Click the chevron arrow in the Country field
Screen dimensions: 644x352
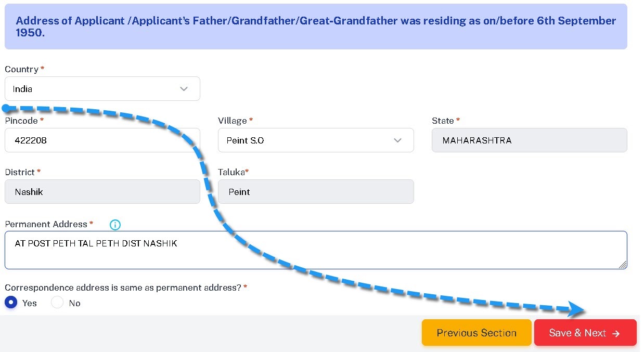(184, 89)
